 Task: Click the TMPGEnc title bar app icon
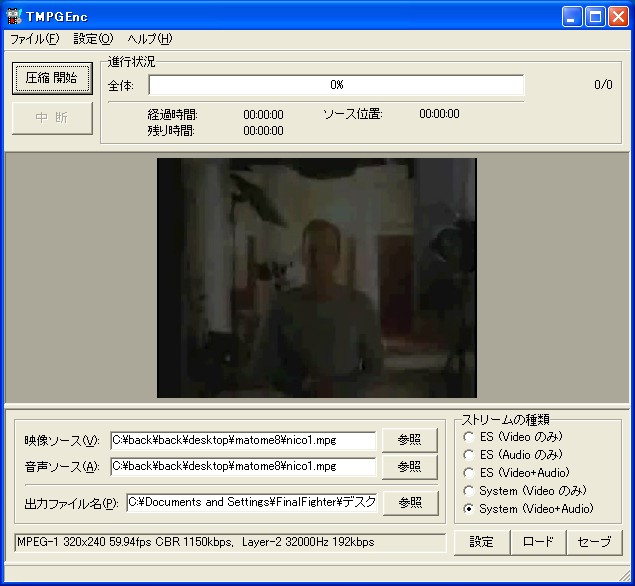[14, 16]
